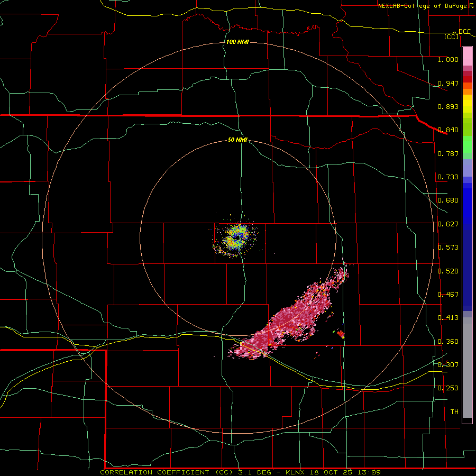Screen dimensions: 476x476
Task: Click the periwinkle segment of the color bar
Action: [x=467, y=168]
